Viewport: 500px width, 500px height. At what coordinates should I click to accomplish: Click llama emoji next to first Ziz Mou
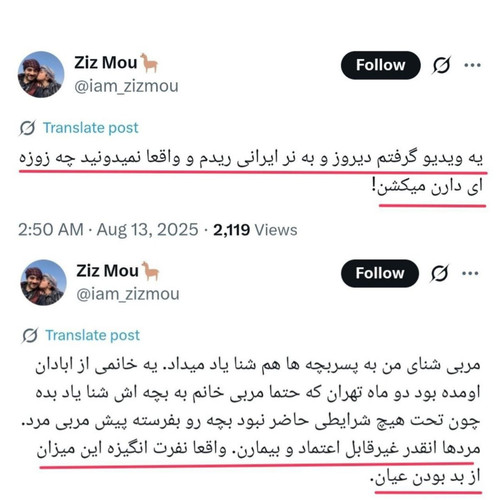[x=149, y=63]
